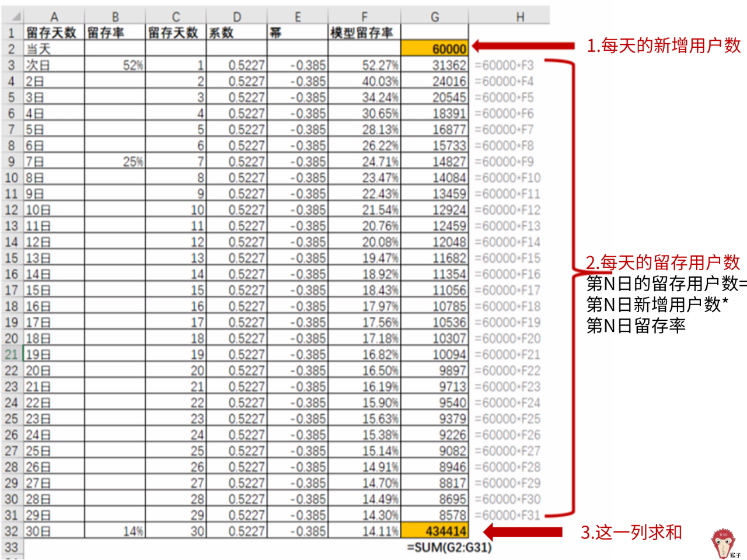The width and height of the screenshot is (747, 560).
Task: Select the 系数 column header cell
Action: pos(237,33)
